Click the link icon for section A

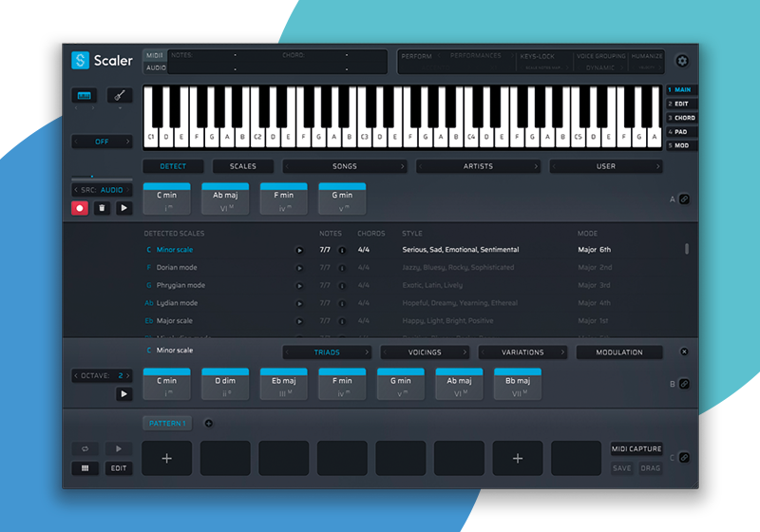click(684, 199)
